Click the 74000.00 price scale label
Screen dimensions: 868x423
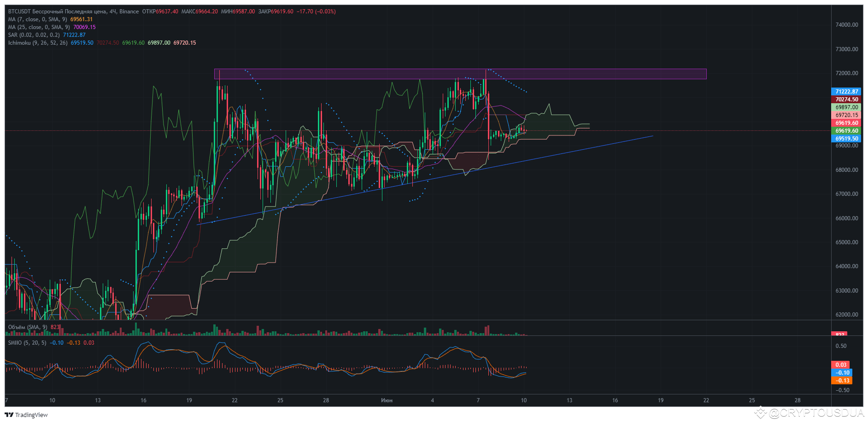(x=846, y=25)
